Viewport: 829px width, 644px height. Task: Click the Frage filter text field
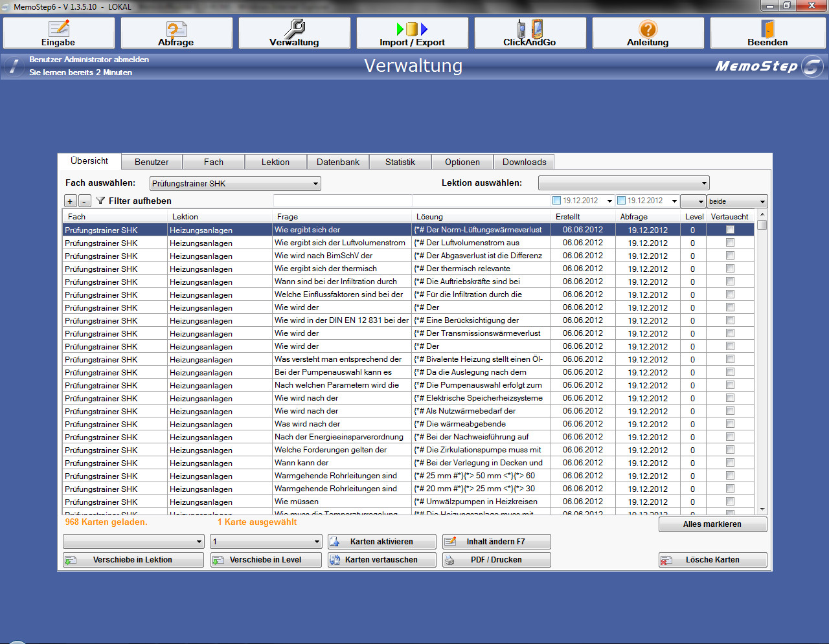click(342, 201)
